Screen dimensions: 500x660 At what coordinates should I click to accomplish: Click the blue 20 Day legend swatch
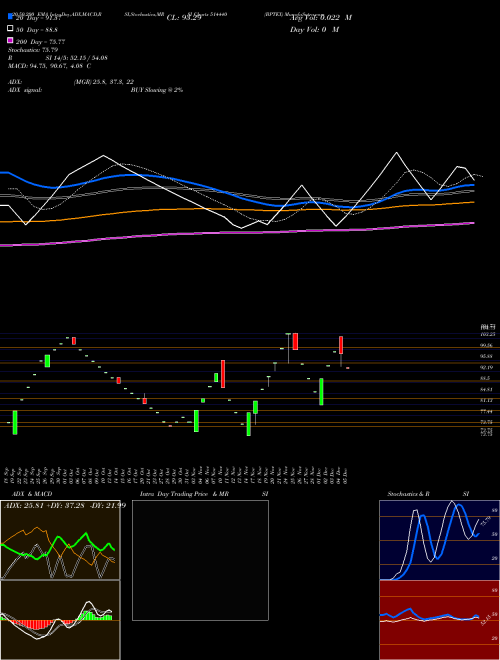(10, 16)
